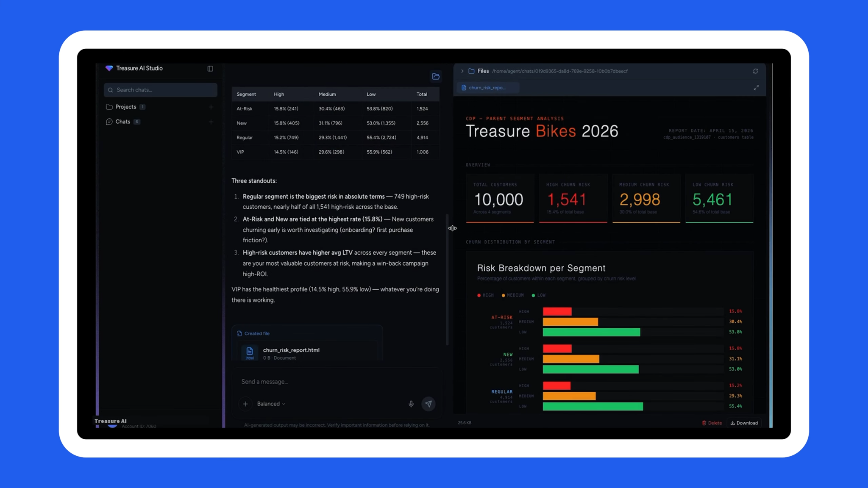Click the Medium column header
The image size is (868, 488).
pyautogui.click(x=327, y=94)
